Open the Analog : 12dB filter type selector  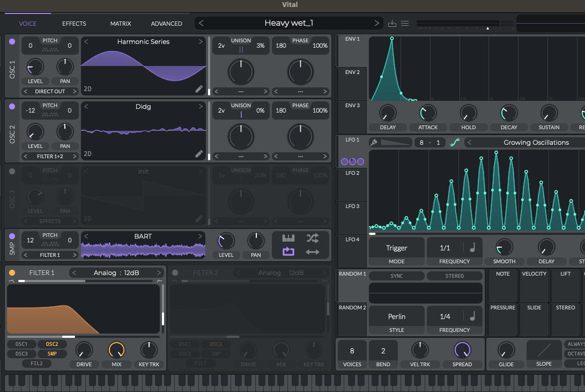point(116,272)
